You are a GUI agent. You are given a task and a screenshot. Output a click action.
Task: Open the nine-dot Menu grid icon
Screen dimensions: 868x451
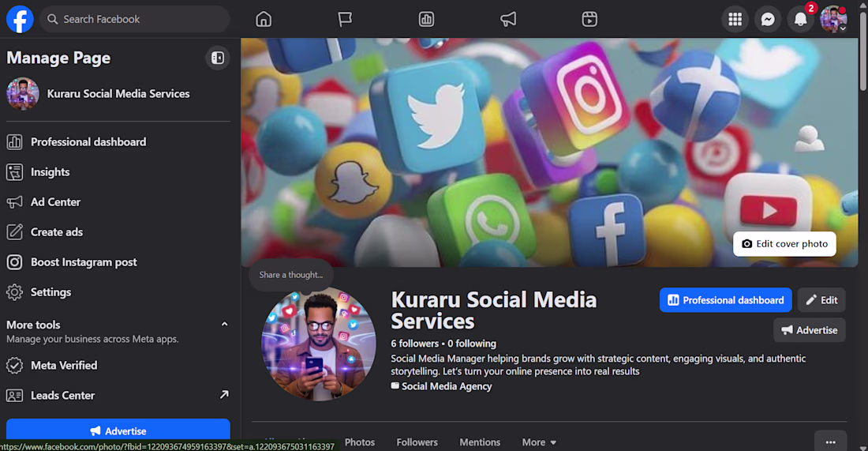(x=735, y=20)
